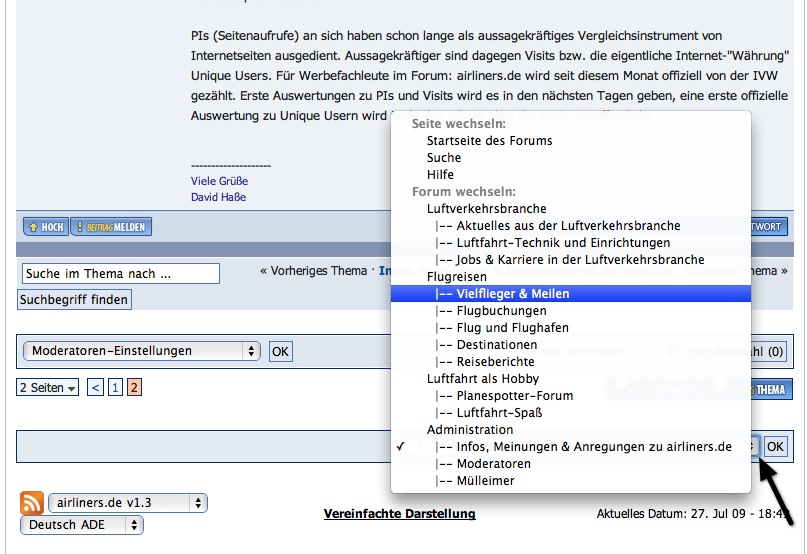Image resolution: width=807 pixels, height=554 pixels.
Task: Choose 'Moderatoren' forum entry
Action: (571, 463)
